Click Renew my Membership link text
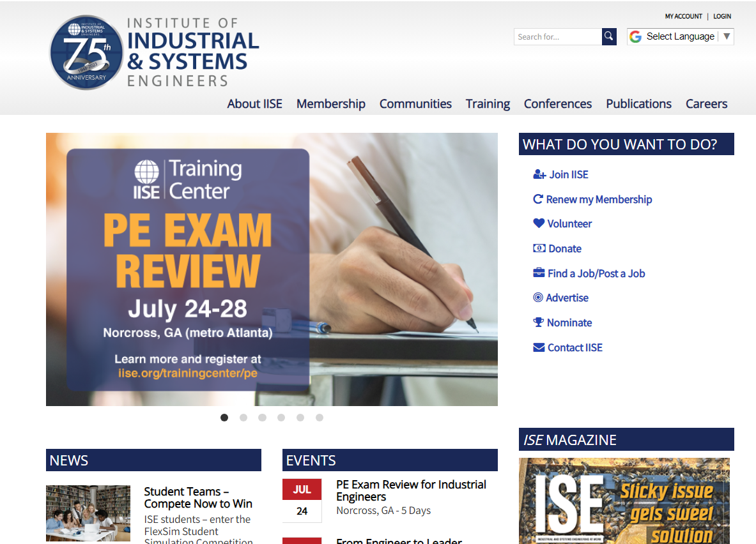This screenshot has height=544, width=756. point(599,199)
